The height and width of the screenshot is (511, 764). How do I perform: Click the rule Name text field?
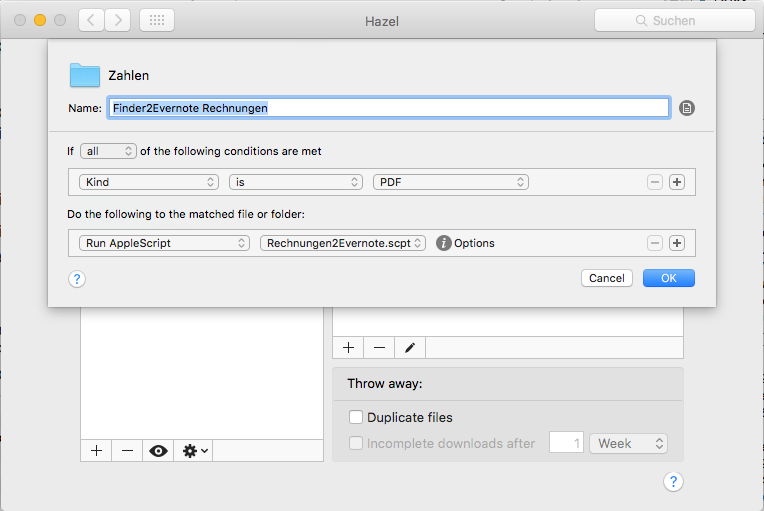pos(388,108)
